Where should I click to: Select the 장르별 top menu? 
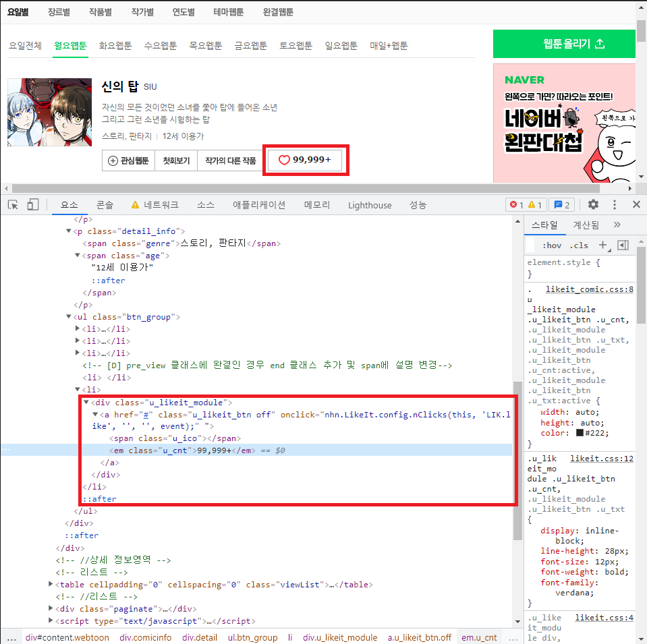[x=59, y=12]
